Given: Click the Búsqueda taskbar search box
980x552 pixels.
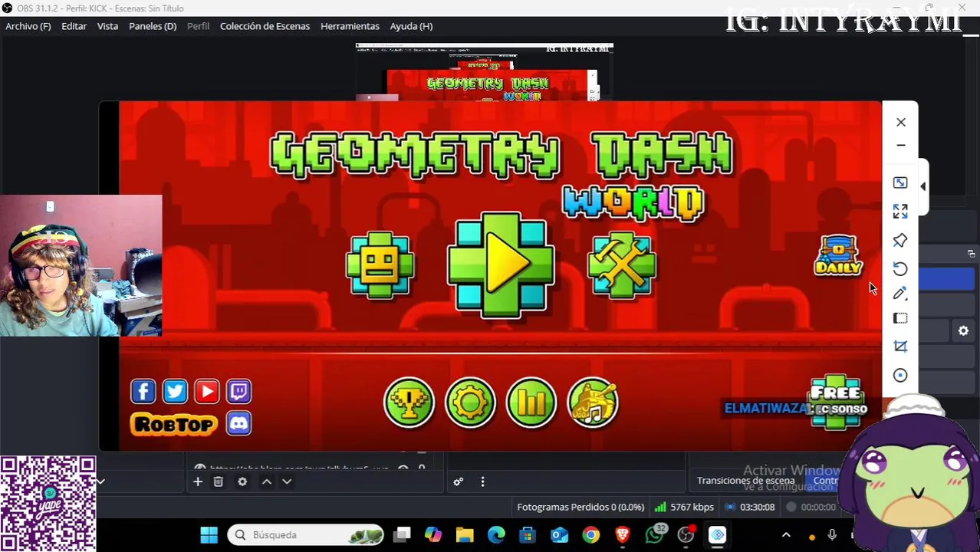Looking at the screenshot, I should pos(307,534).
